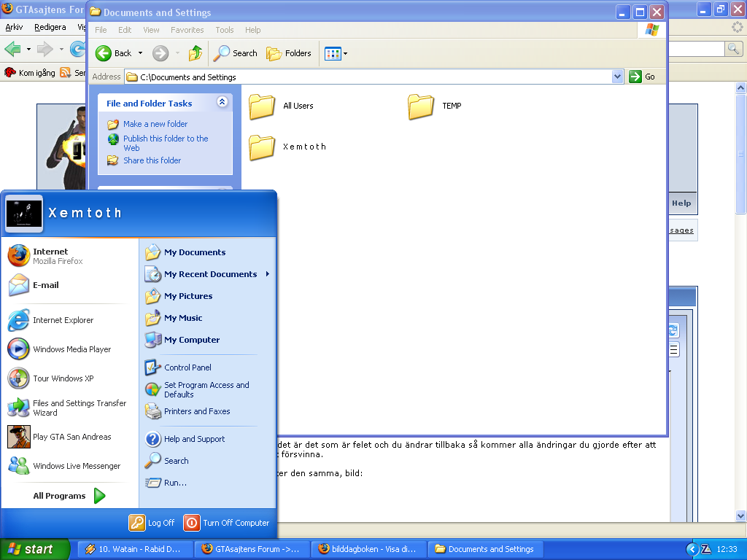747x560 pixels.
Task: Expand All Programs list
Action: (69, 496)
